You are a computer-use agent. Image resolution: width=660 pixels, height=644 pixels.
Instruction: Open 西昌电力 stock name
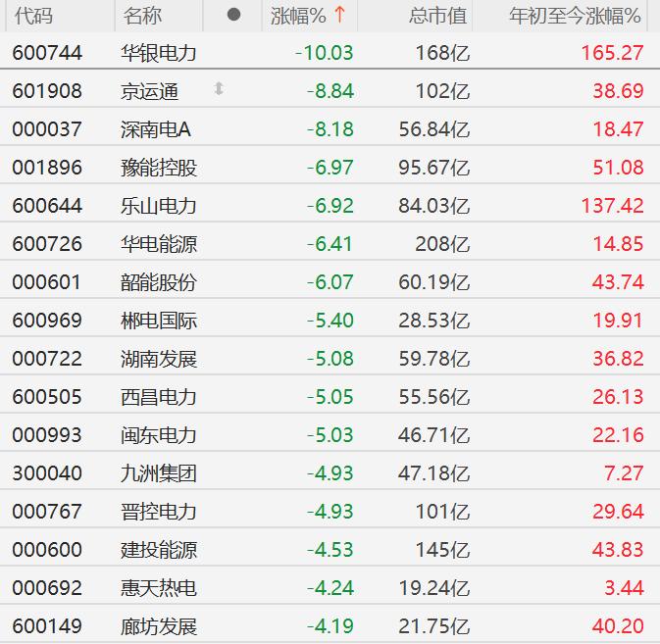[158, 397]
